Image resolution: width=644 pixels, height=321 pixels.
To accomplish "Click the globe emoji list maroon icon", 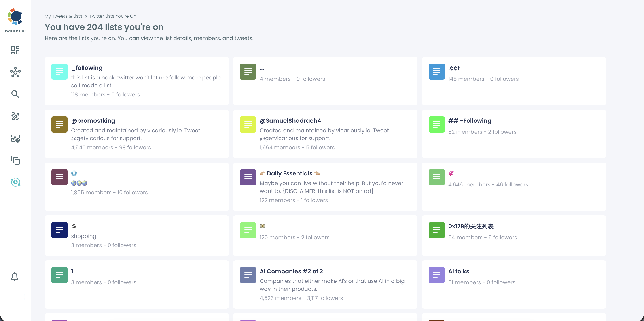I will coord(59,177).
